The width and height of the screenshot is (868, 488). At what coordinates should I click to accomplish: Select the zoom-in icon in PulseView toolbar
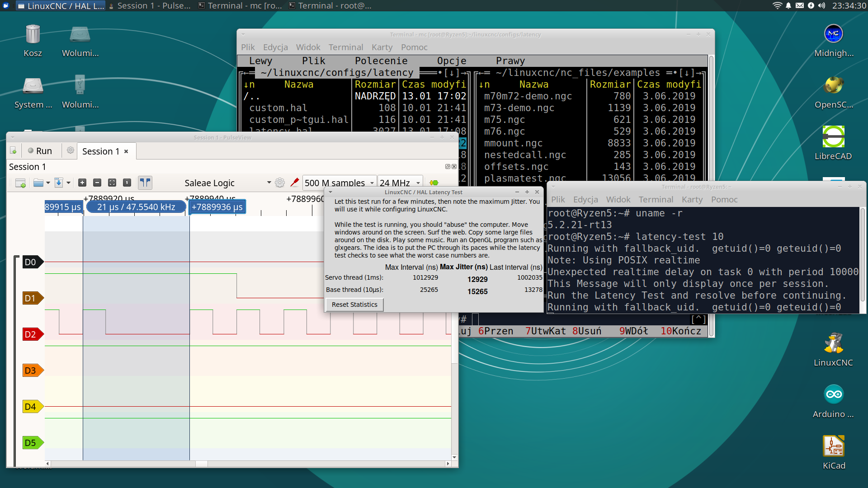(x=82, y=183)
